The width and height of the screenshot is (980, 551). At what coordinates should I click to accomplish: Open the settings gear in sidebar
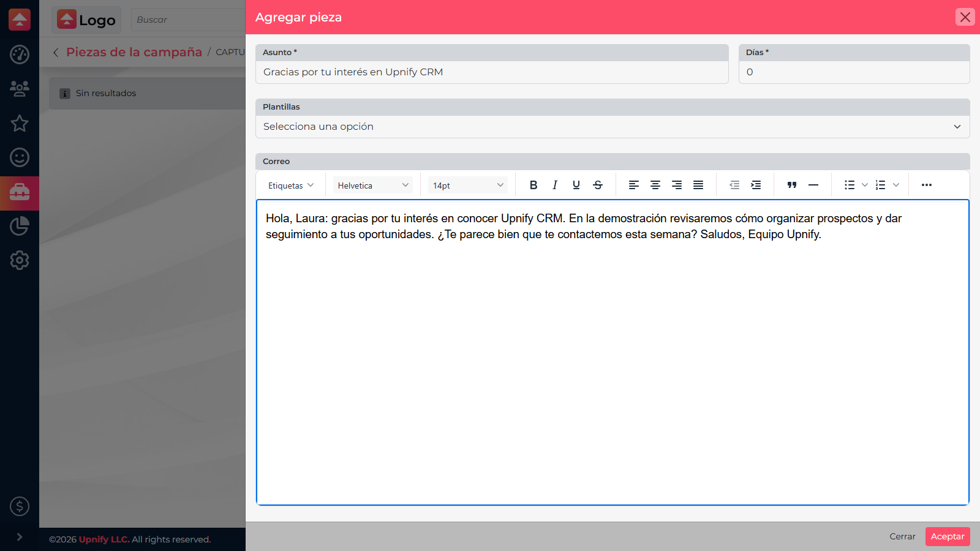pos(20,260)
